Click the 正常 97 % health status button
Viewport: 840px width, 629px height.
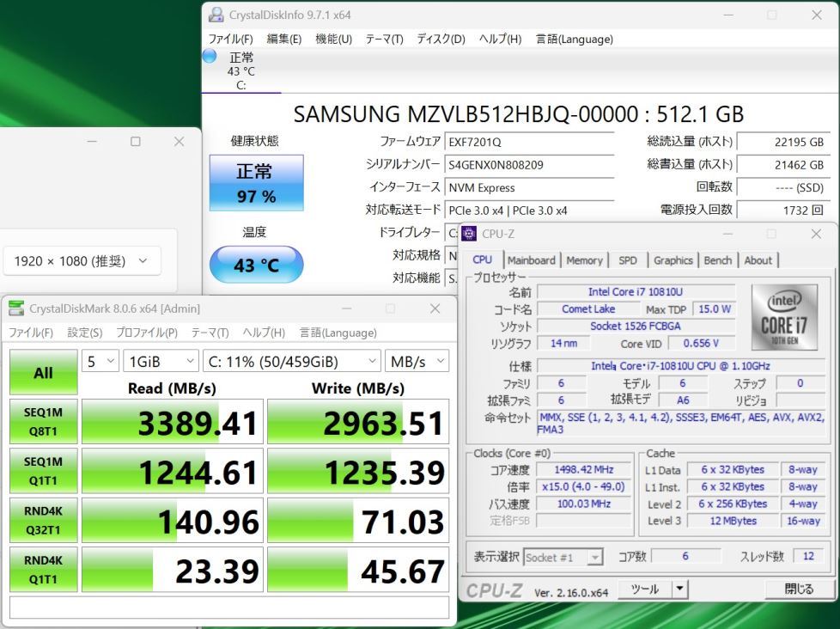click(256, 183)
